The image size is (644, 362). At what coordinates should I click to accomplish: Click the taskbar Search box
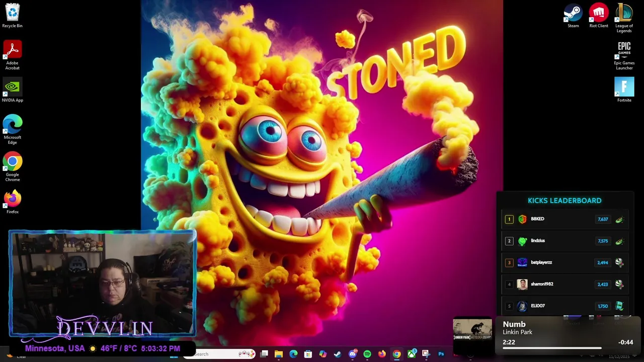click(x=219, y=354)
